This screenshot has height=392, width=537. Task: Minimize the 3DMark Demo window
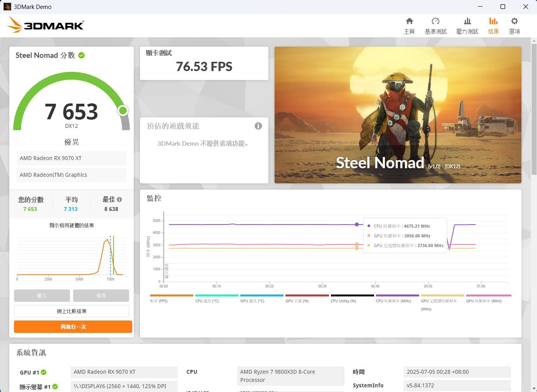pyautogui.click(x=480, y=7)
